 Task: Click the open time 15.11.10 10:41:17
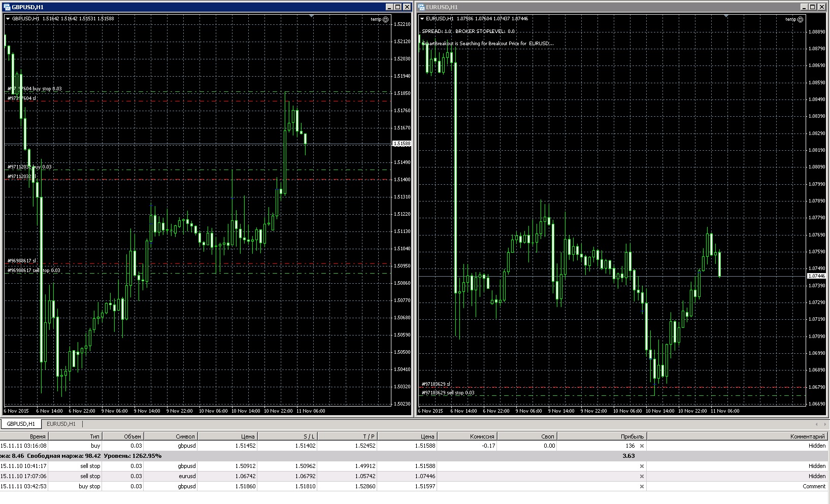coord(23,466)
